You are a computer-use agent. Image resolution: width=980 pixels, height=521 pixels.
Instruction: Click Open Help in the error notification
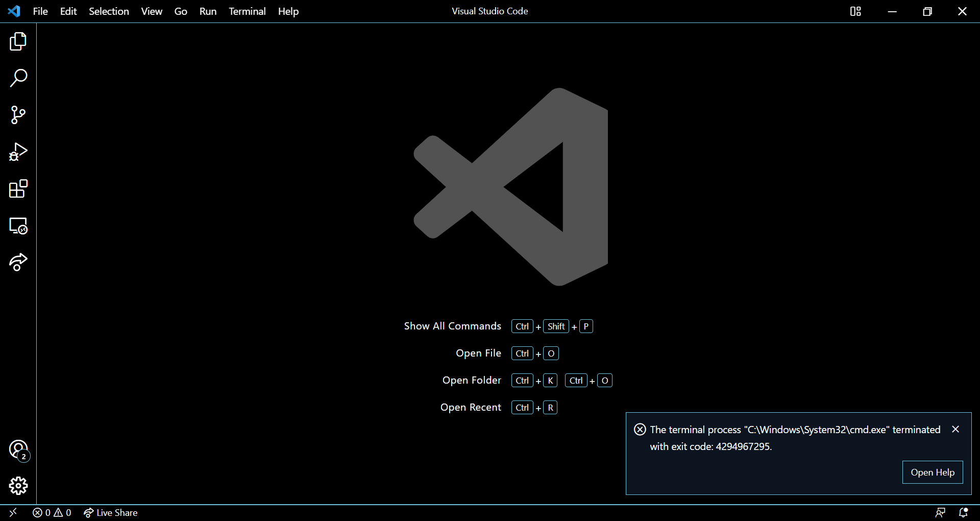click(x=932, y=472)
